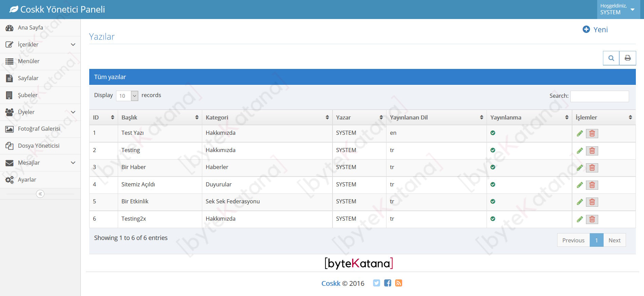The height and width of the screenshot is (296, 644).
Task: Go to Ayarlar in the sidebar
Action: tap(27, 180)
